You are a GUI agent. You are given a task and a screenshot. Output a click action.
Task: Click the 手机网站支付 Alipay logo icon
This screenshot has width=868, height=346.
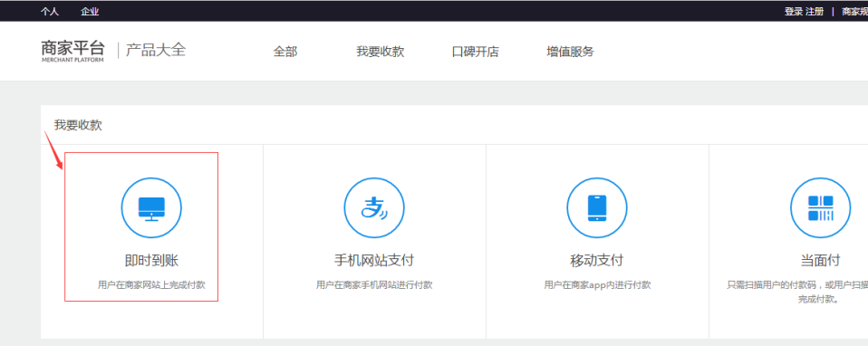click(x=374, y=208)
